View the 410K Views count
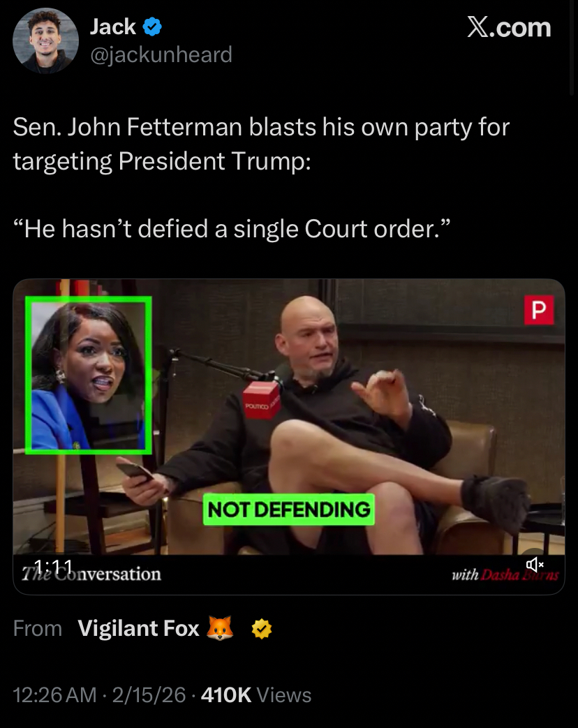The height and width of the screenshot is (728, 578). click(x=256, y=695)
